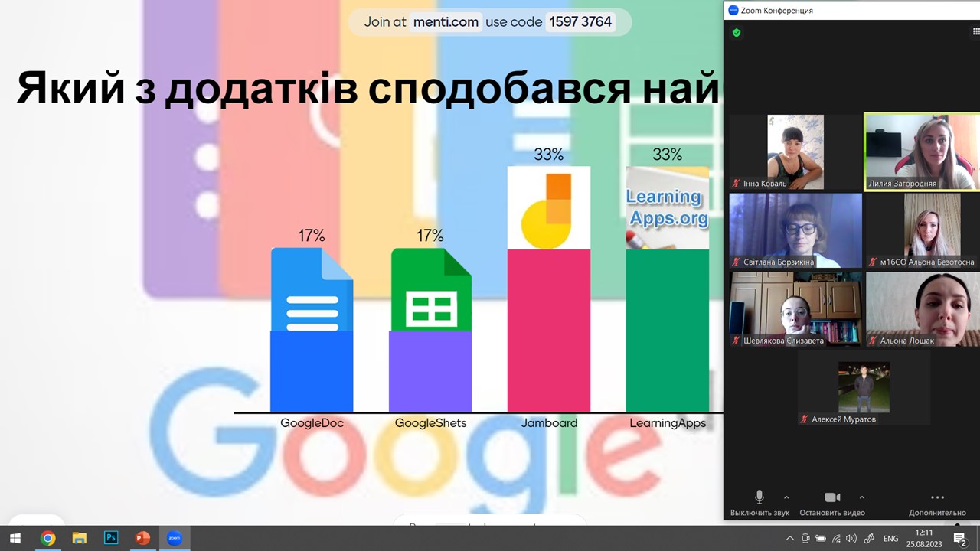The width and height of the screenshot is (980, 551).
Task: Click the LearningApps.org image atop its bar
Action: click(x=668, y=208)
